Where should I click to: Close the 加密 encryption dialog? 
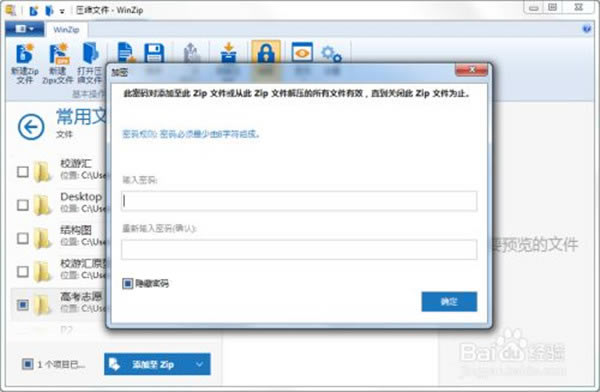(471, 70)
